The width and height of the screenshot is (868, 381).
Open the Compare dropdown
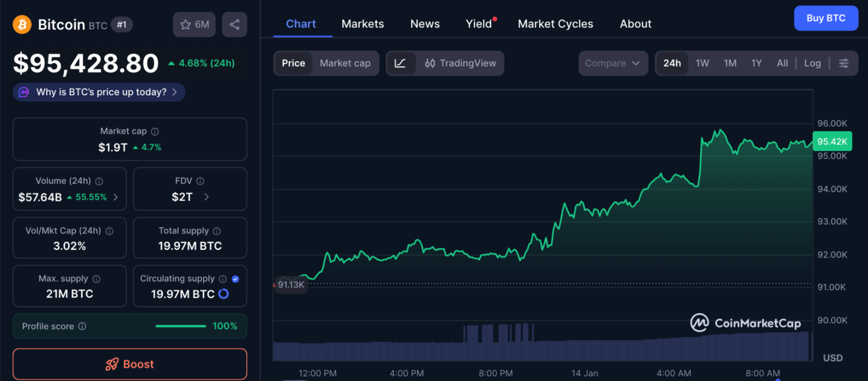pyautogui.click(x=613, y=63)
